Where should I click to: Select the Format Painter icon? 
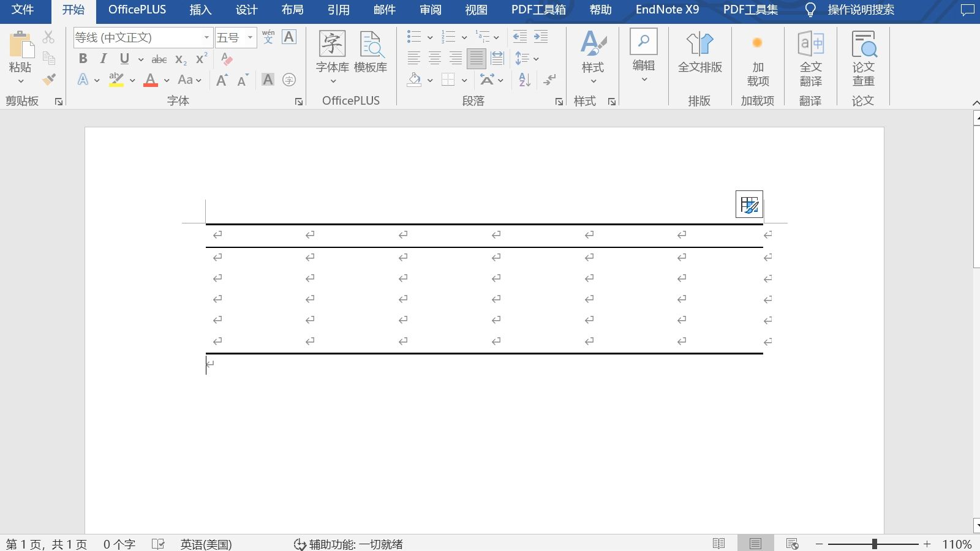(50, 80)
